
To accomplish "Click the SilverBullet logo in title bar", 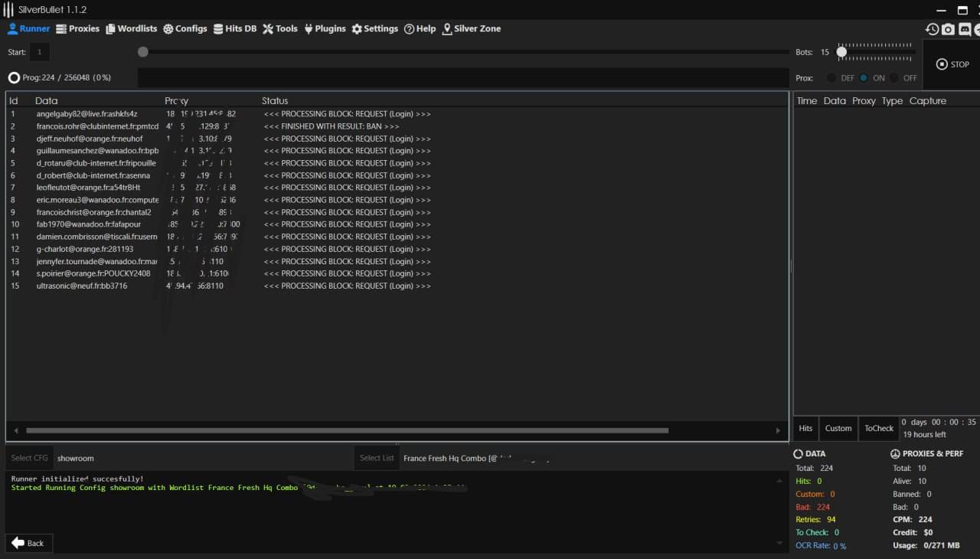I will click(x=8, y=9).
